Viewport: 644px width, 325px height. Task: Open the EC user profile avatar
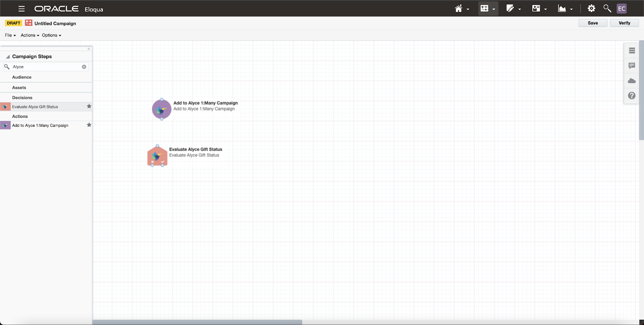(622, 8)
